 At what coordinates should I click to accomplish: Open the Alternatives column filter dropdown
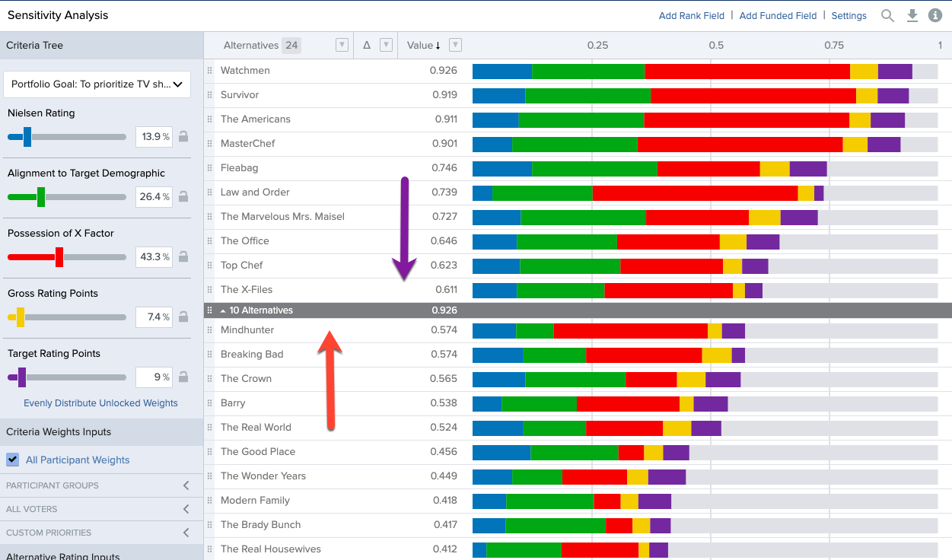(x=342, y=45)
